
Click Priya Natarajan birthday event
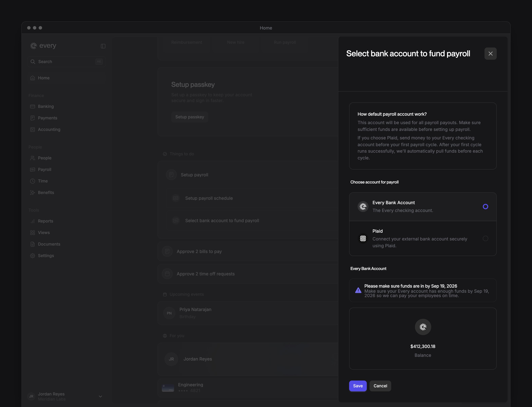248,313
